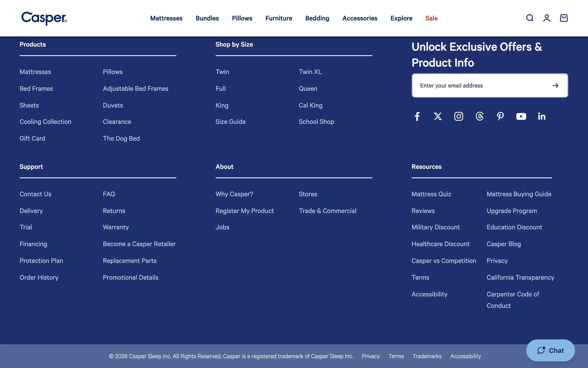Open the Trade & Commercial link
This screenshot has width=588, height=368.
[327, 211]
